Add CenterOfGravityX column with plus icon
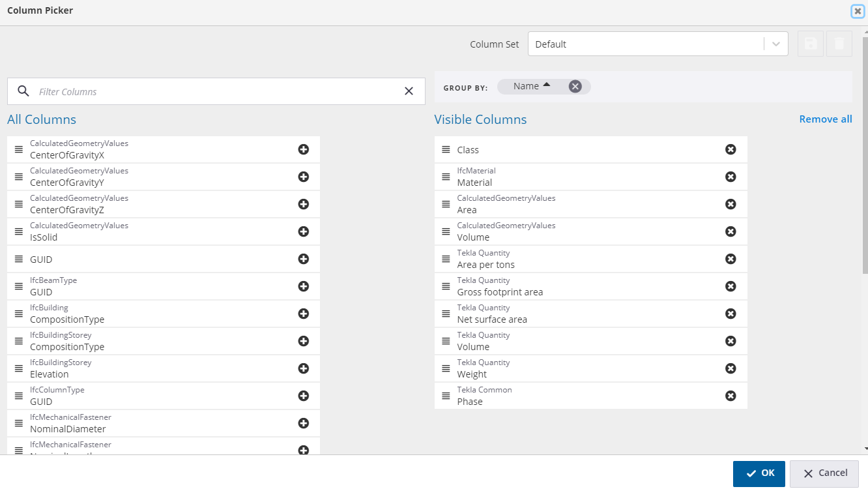Viewport: 868px width, 489px height. point(303,149)
